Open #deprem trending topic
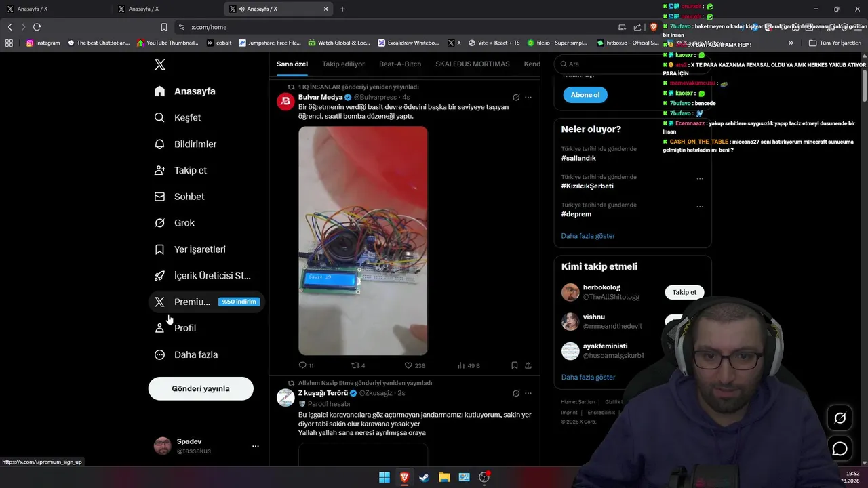This screenshot has width=868, height=488. tap(576, 214)
